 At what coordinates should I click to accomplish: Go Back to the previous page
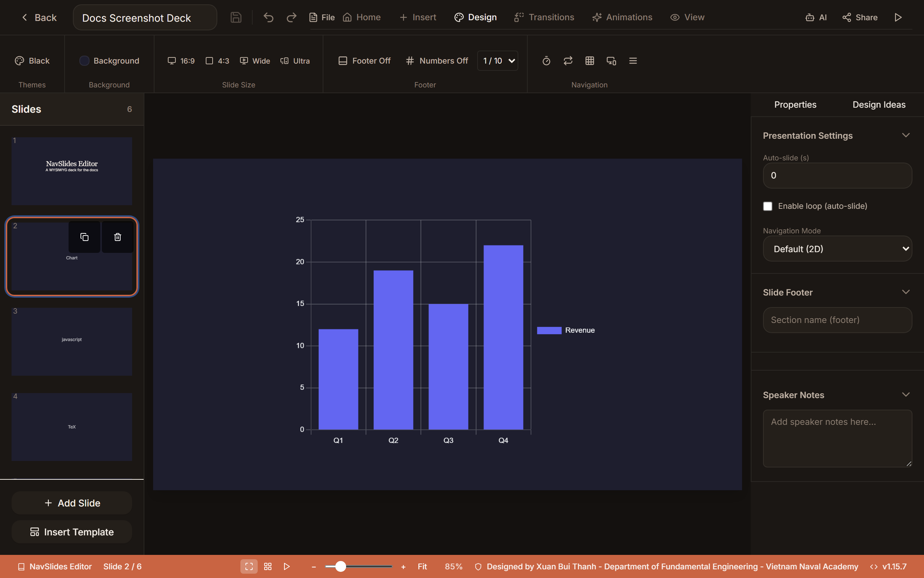pos(39,18)
